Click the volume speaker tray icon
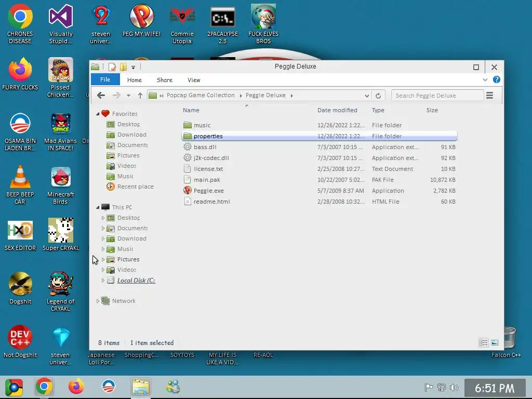 point(454,387)
